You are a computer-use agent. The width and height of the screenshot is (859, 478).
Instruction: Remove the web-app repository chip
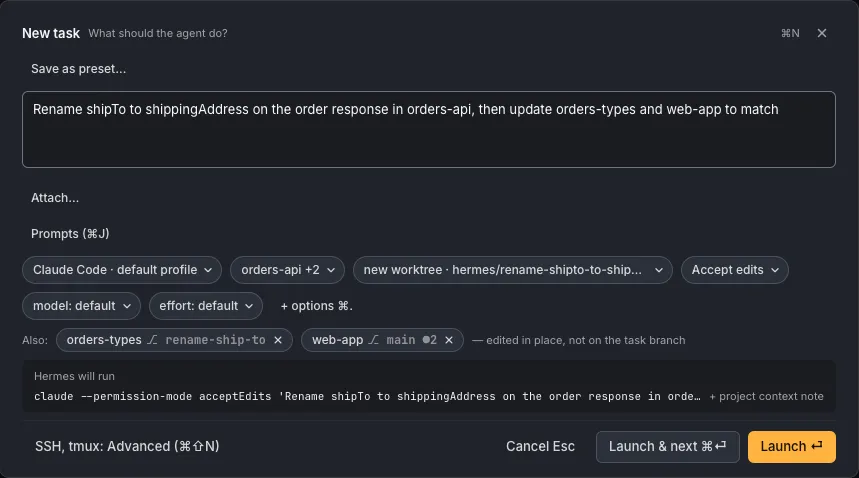pos(449,340)
